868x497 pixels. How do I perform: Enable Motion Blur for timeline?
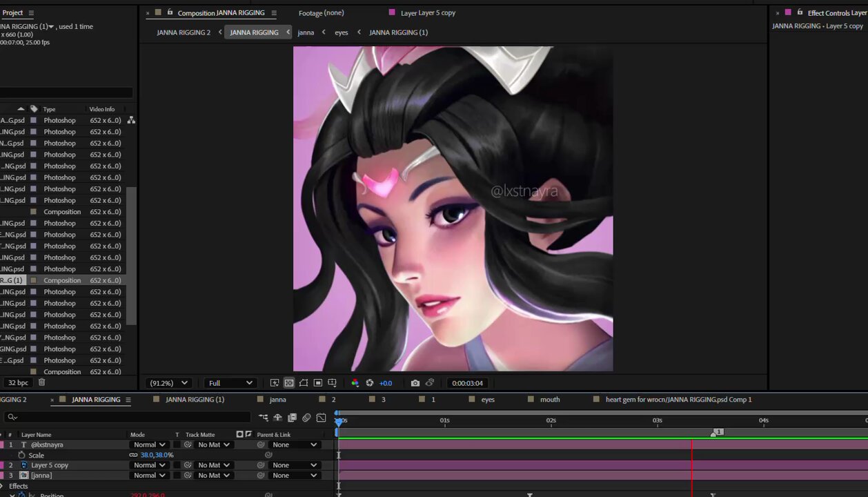coord(306,418)
